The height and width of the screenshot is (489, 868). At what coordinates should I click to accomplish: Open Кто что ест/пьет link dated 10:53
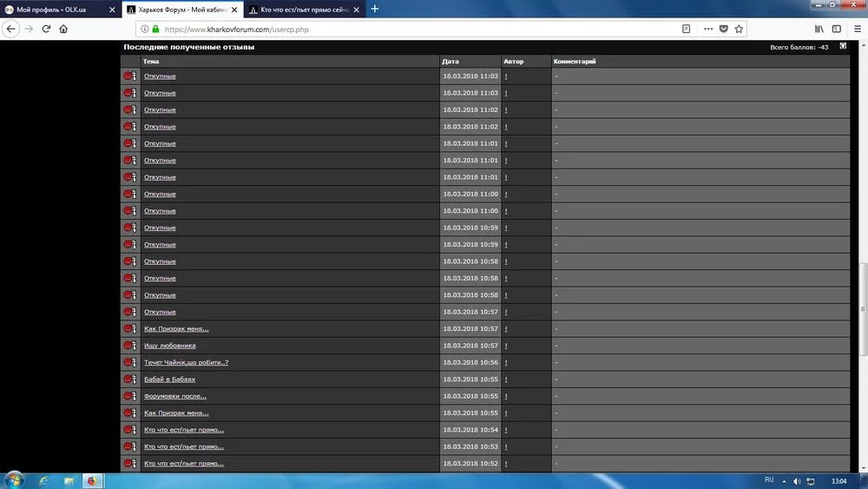pyautogui.click(x=184, y=446)
